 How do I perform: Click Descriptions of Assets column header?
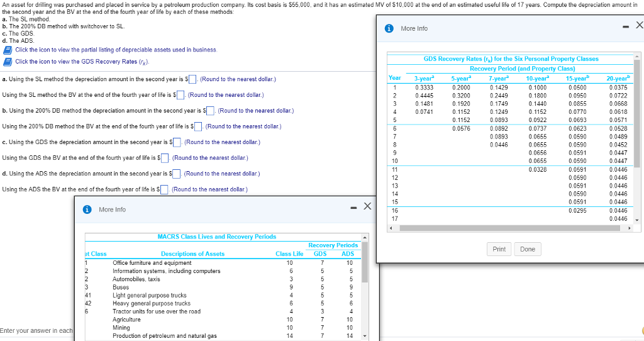192,254
